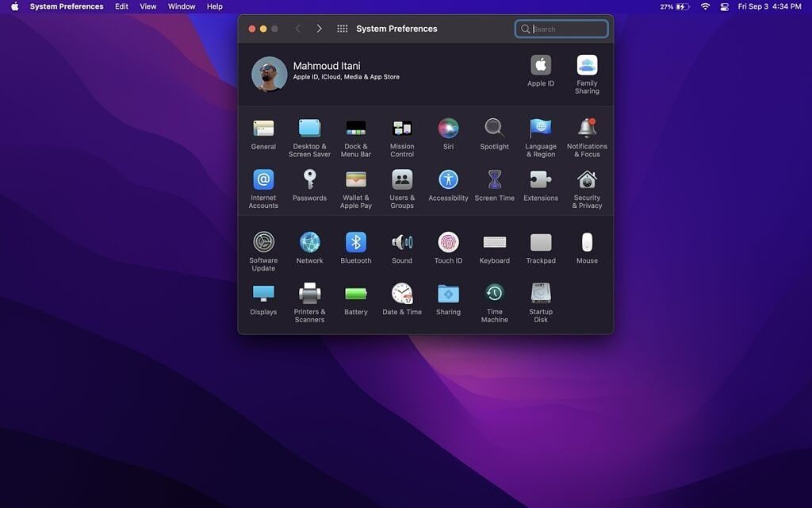Click the back navigation arrow
Image resolution: width=812 pixels, height=508 pixels.
[x=298, y=28]
